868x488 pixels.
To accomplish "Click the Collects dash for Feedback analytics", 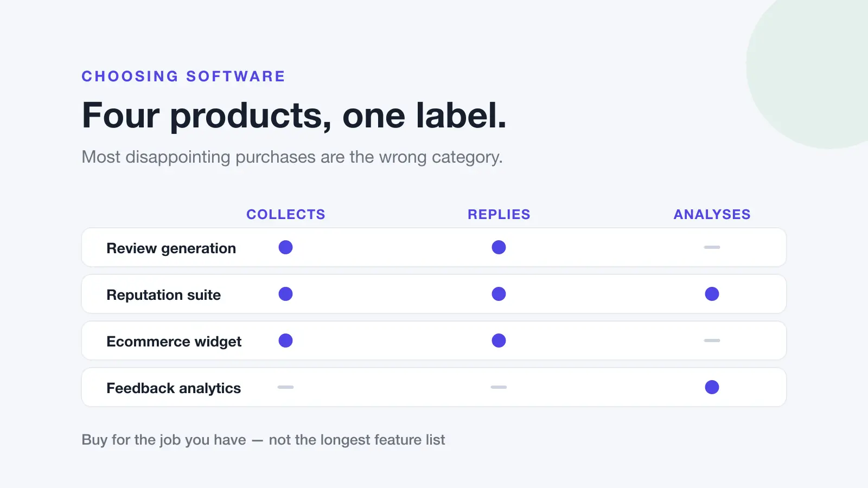I will point(285,387).
